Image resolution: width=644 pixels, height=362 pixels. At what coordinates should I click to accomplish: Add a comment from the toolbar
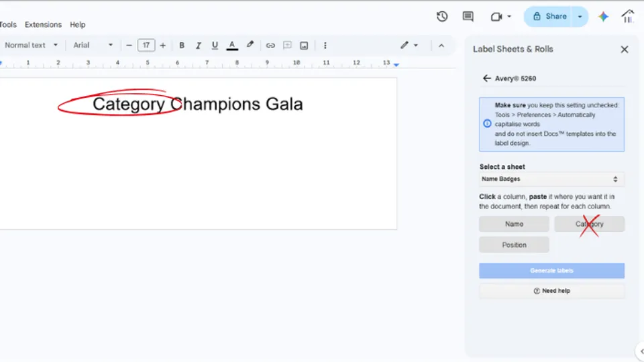point(287,45)
